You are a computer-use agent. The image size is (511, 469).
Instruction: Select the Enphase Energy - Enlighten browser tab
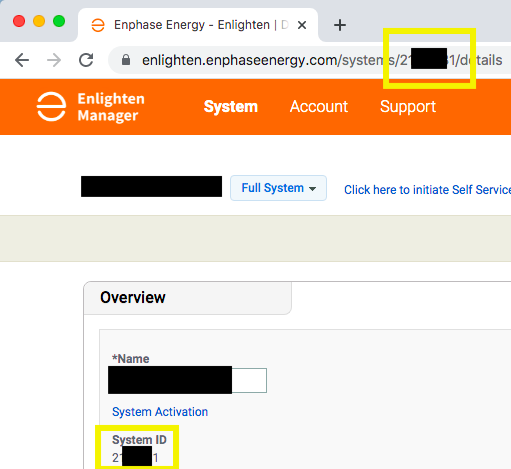coord(198,25)
